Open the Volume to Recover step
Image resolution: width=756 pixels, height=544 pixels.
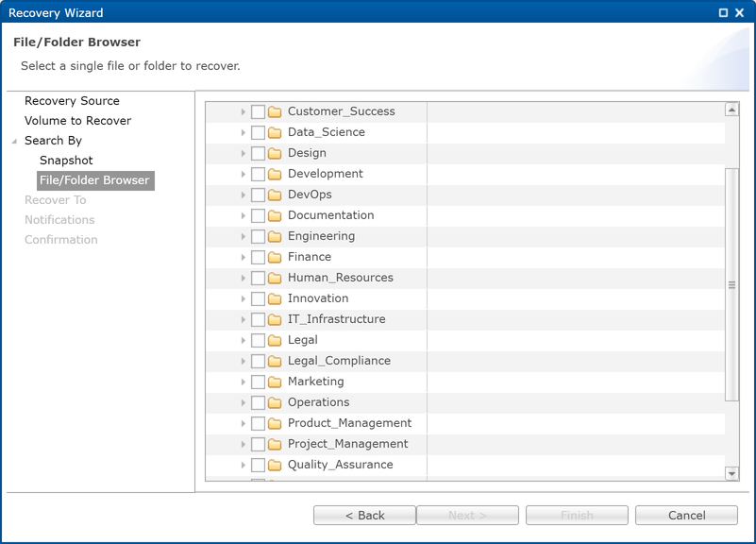(x=77, y=121)
